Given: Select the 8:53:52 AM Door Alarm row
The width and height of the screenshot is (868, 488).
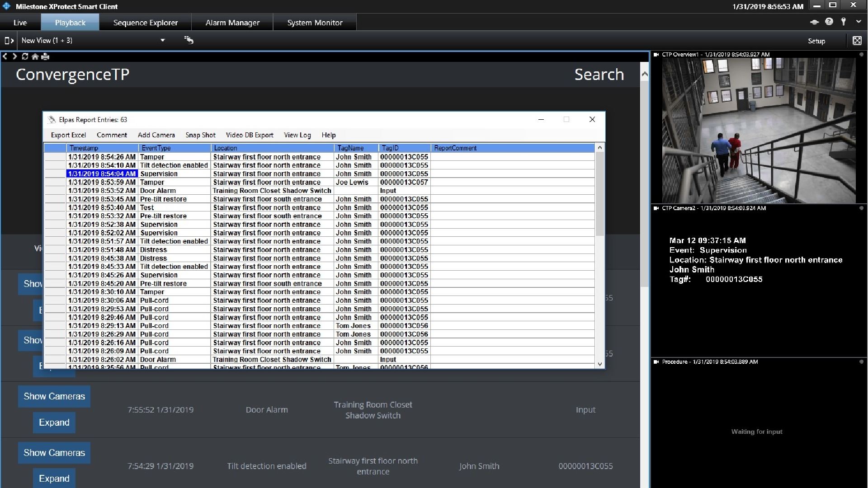Looking at the screenshot, I should [319, 191].
